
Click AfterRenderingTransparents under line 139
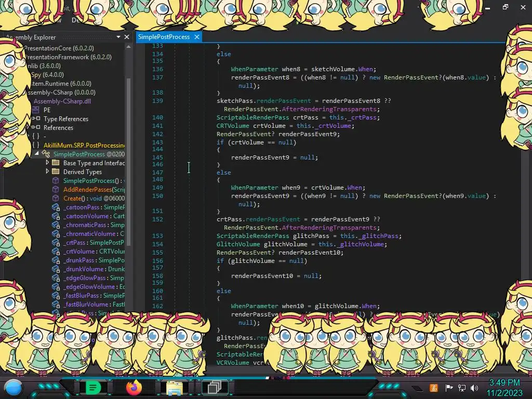[329, 109]
